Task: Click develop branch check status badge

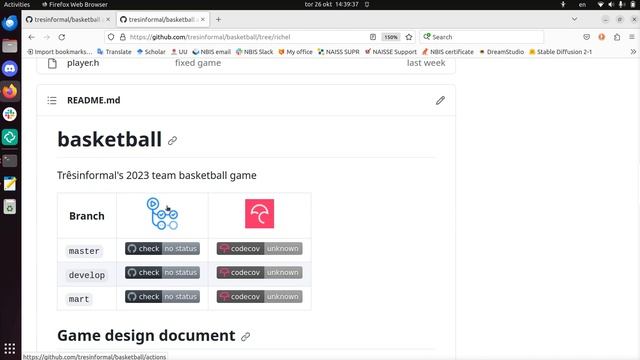Action: point(162,273)
